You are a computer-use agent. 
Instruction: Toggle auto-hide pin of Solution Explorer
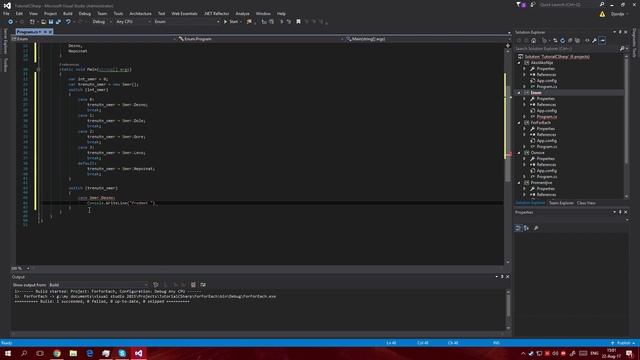[620, 32]
